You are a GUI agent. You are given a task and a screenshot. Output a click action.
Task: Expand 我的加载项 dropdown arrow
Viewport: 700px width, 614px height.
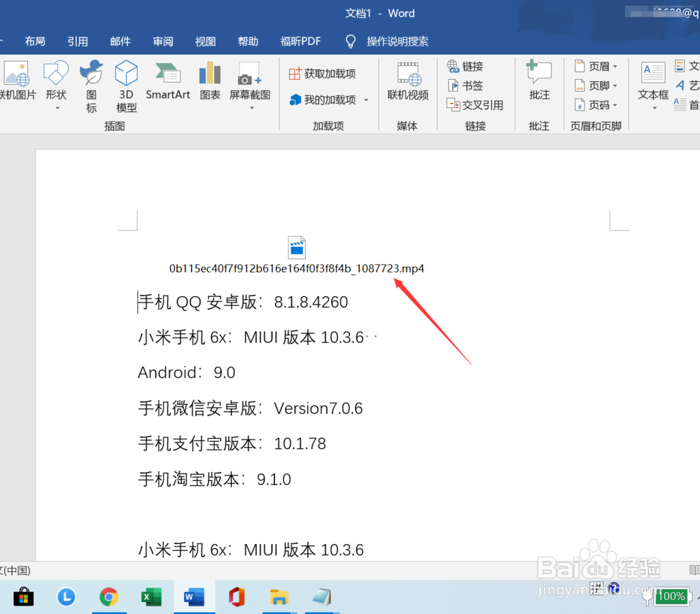366,100
